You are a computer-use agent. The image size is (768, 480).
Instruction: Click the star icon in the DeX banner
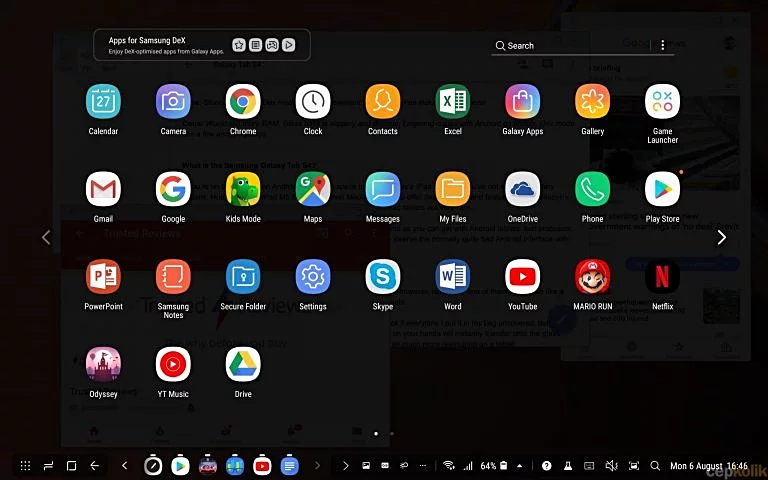click(239, 45)
